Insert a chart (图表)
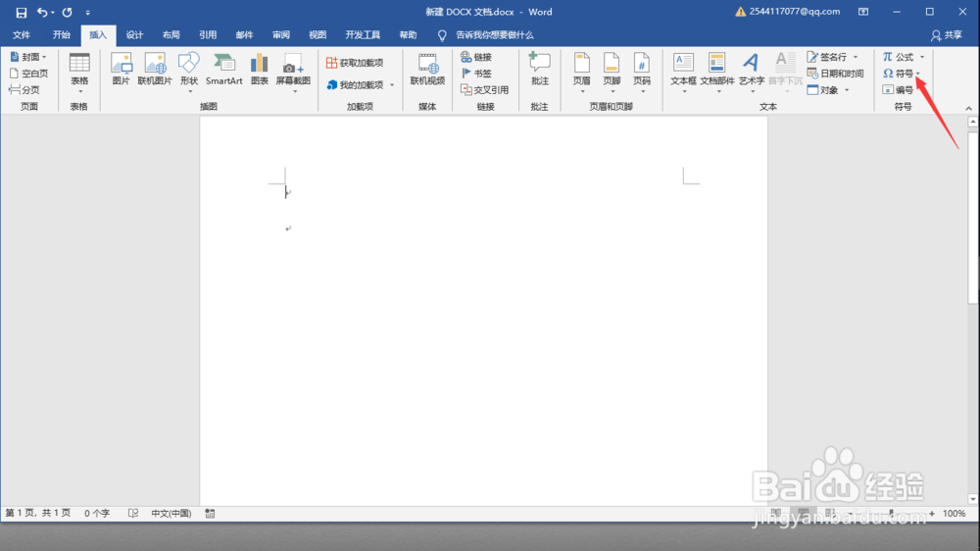Screen dimensions: 980x551 pos(260,70)
